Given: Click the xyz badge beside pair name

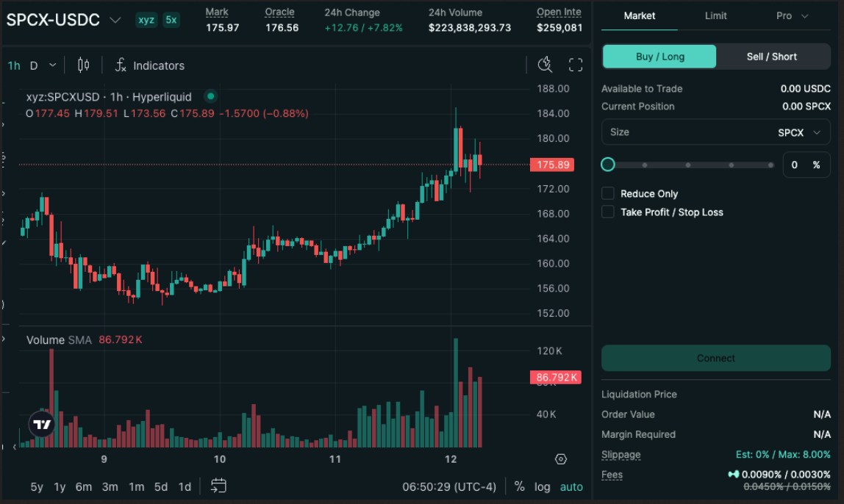Looking at the screenshot, I should (146, 20).
